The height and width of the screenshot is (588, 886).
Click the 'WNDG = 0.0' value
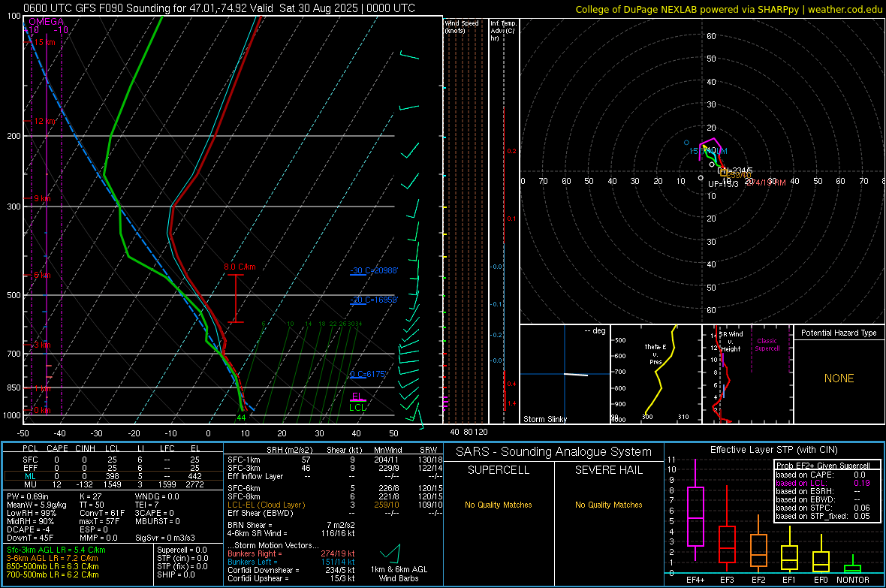(x=156, y=496)
